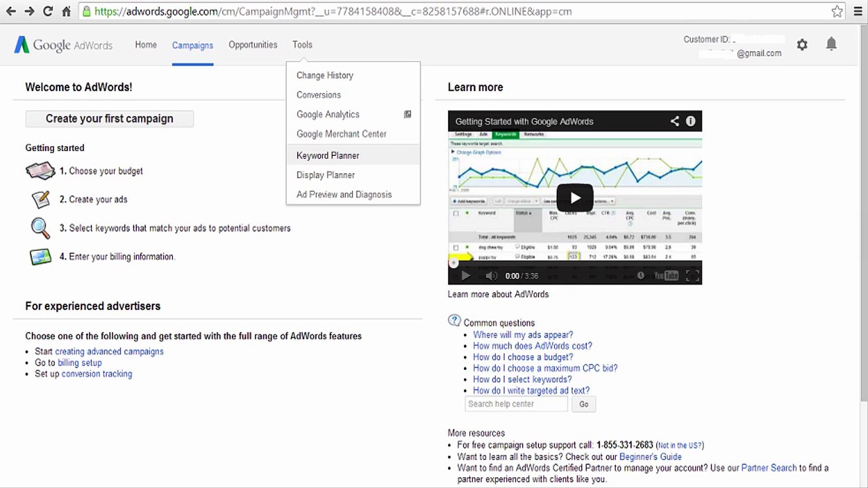Click the Search help center field
Image resolution: width=868 pixels, height=488 pixels.
[516, 404]
